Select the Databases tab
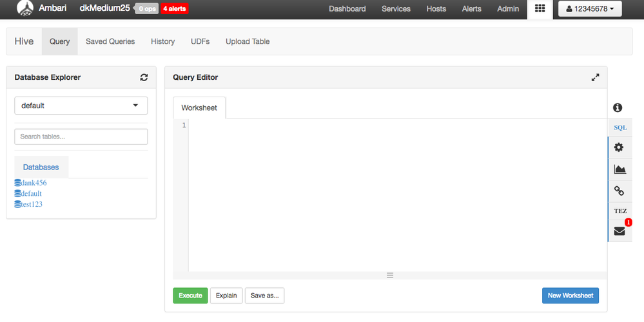Viewport: 644px width, 322px height. (x=41, y=167)
